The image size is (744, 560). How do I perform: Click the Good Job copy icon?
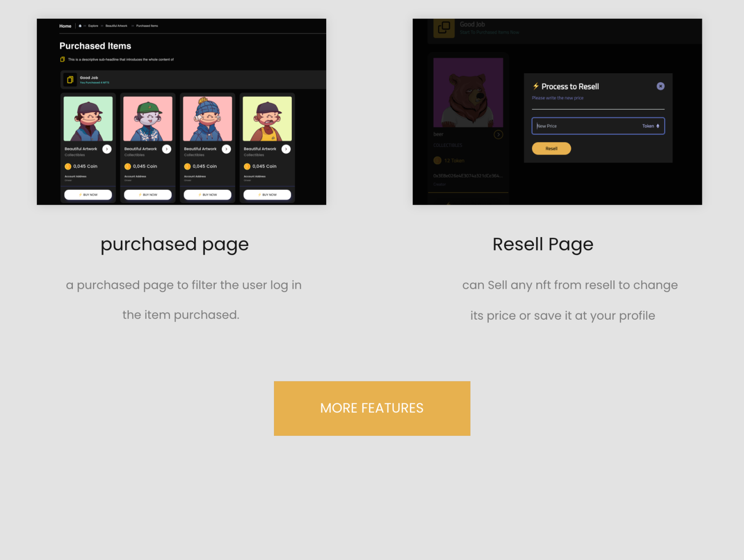click(70, 80)
